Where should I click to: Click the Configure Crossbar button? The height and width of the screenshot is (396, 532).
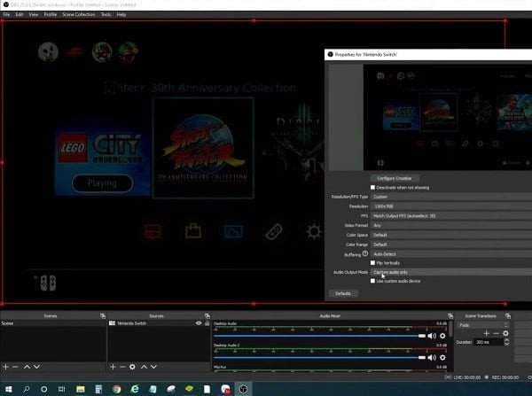tap(395, 178)
